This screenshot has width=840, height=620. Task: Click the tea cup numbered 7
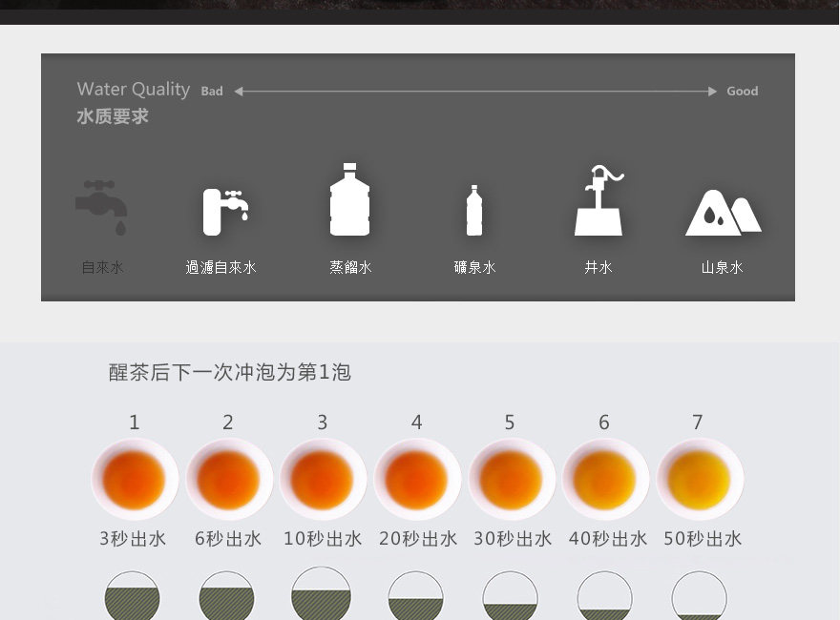coord(699,479)
